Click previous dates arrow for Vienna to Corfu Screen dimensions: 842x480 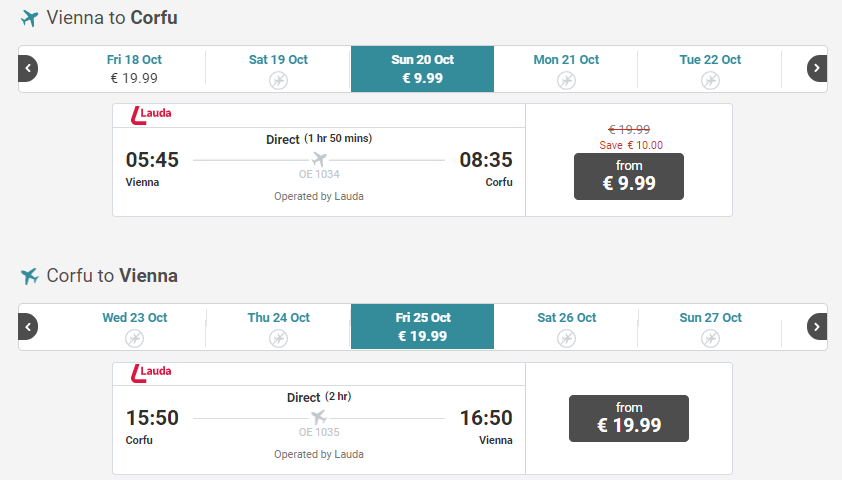(x=28, y=69)
